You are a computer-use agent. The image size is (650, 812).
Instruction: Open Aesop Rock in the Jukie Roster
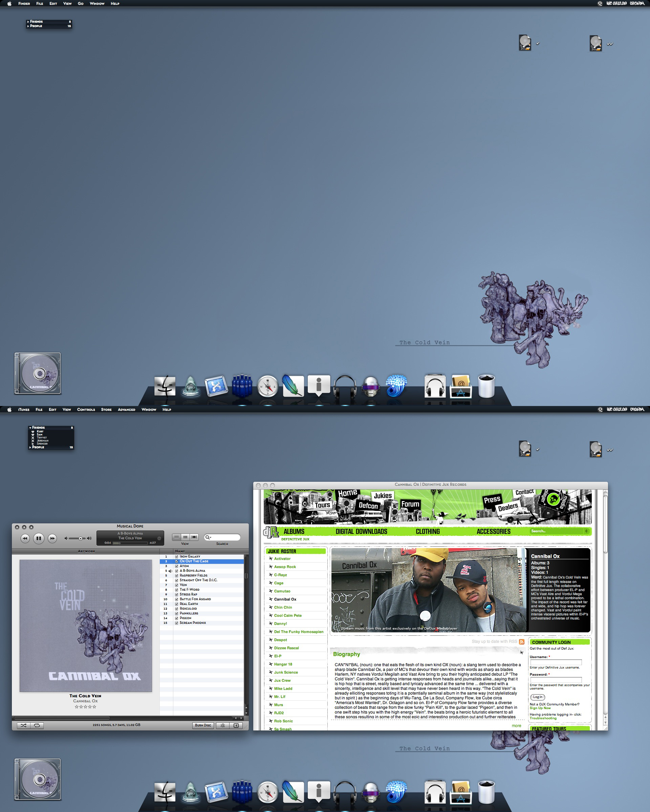pyautogui.click(x=285, y=567)
